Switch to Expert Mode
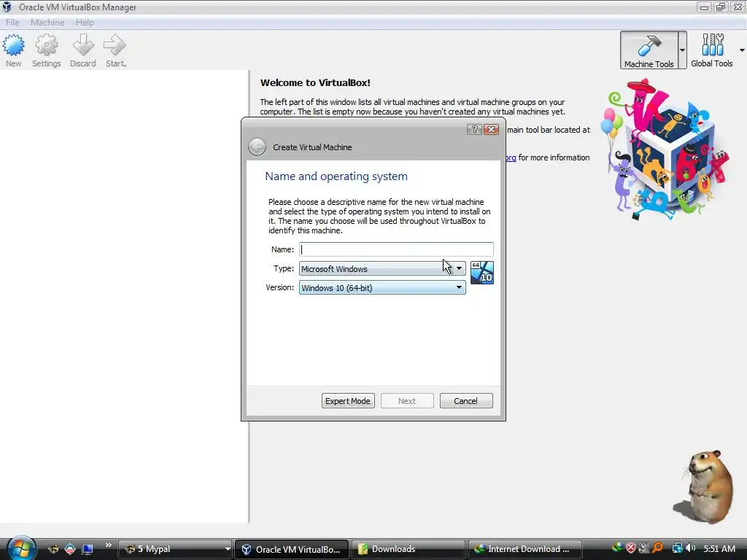Image resolution: width=747 pixels, height=560 pixels. 348,401
